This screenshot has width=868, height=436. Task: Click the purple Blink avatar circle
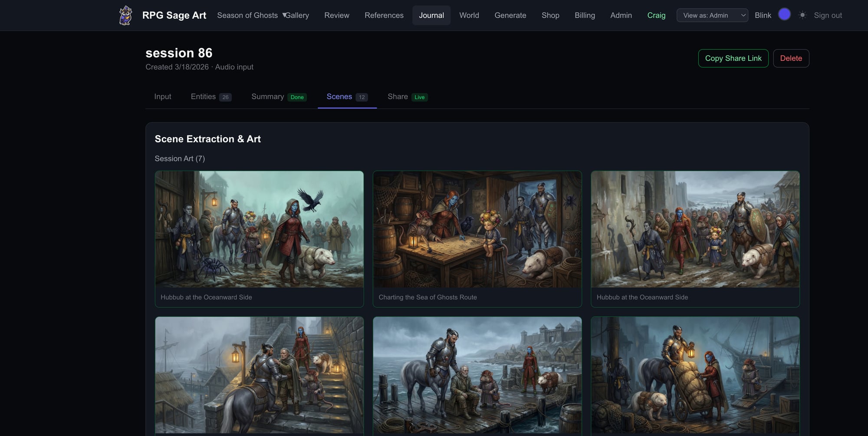click(x=784, y=15)
